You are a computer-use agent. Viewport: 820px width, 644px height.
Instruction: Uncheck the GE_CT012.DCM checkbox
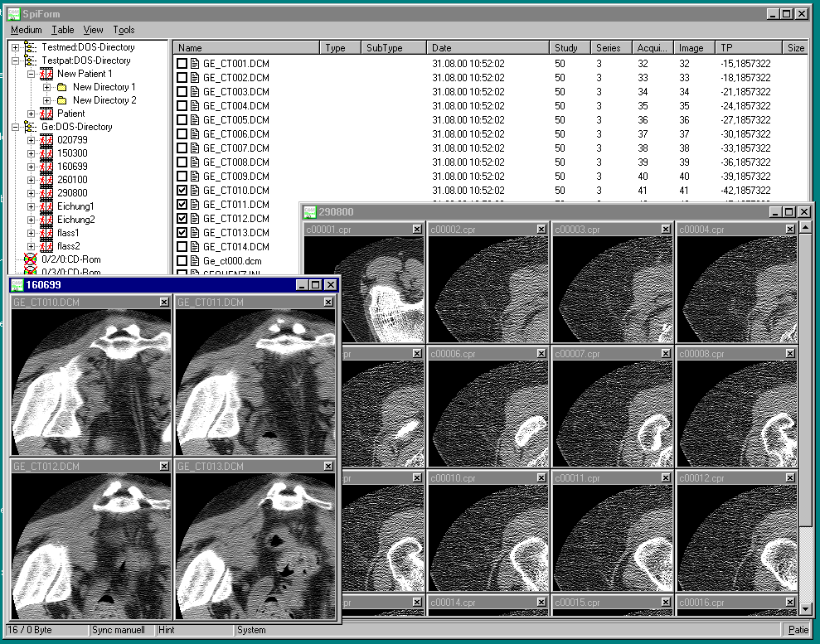tap(182, 219)
